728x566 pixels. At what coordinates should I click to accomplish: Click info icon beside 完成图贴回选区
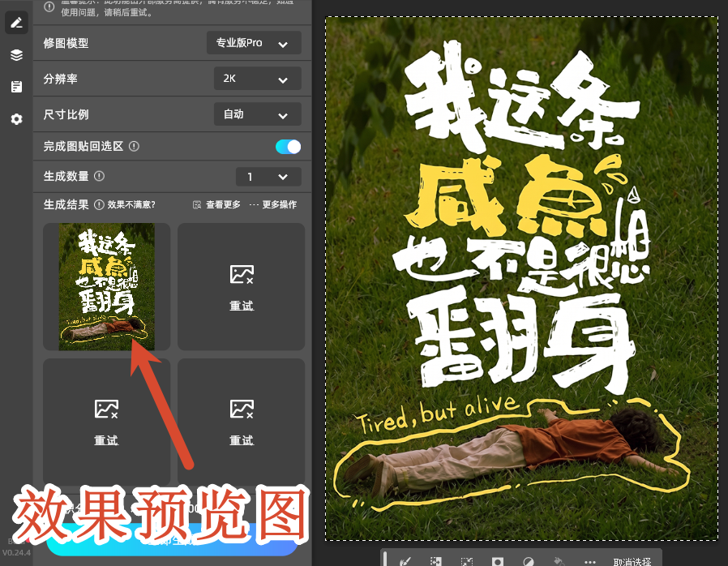[134, 146]
